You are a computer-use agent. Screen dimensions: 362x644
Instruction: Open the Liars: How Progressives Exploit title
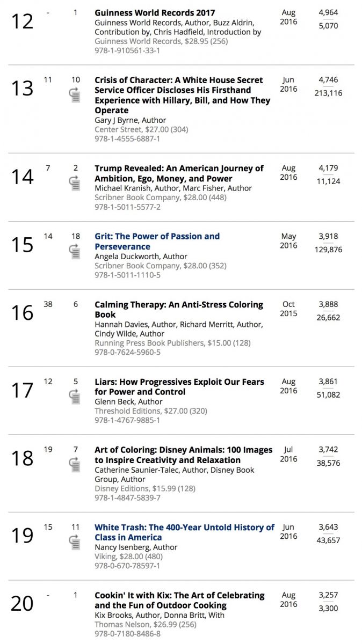tap(179, 387)
